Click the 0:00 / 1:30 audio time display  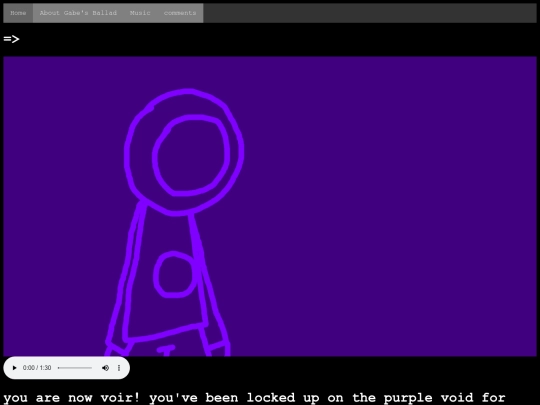pyautogui.click(x=37, y=368)
